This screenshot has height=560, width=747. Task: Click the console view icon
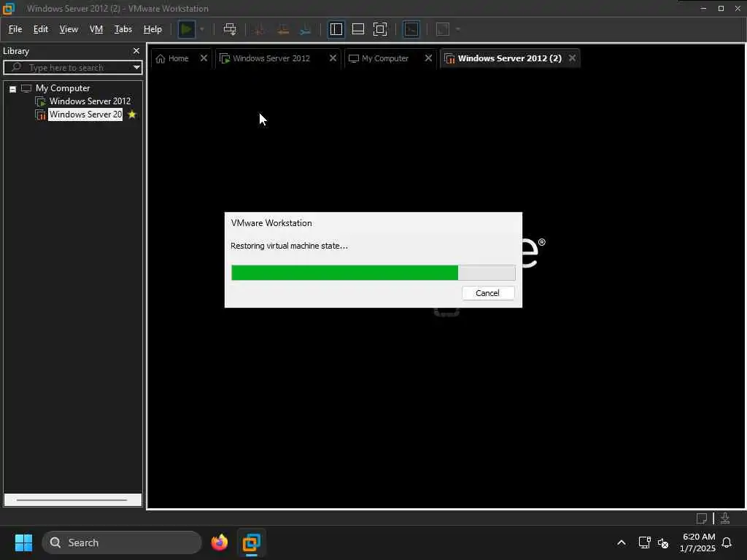(411, 29)
